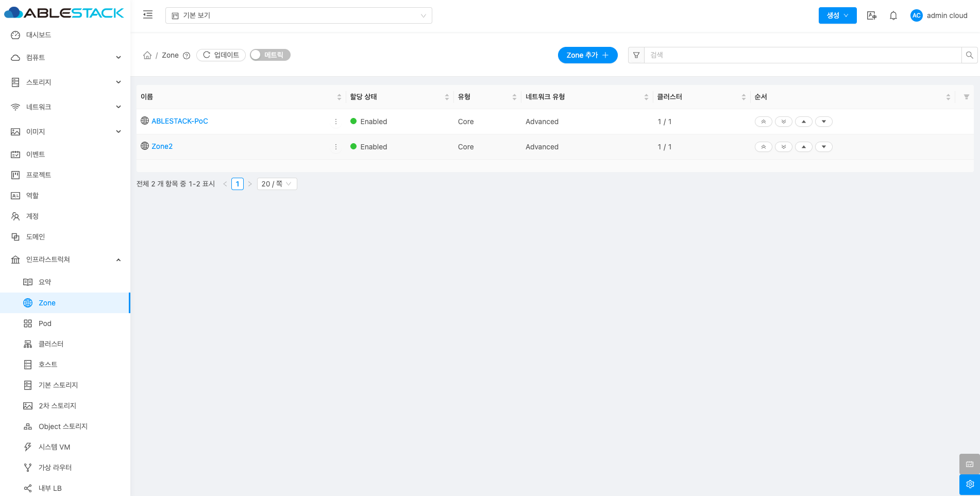980x496 pixels.
Task: Open the 생성 create dropdown
Action: tap(837, 15)
